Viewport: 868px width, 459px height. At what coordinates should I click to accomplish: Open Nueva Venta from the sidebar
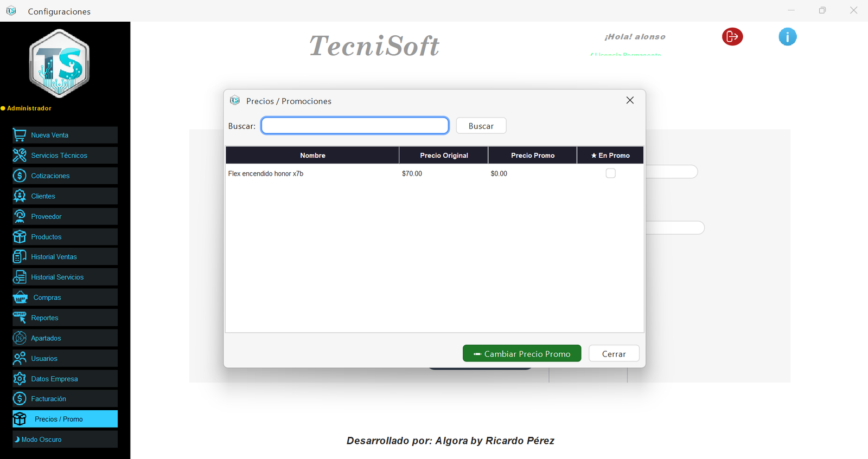[x=65, y=135]
